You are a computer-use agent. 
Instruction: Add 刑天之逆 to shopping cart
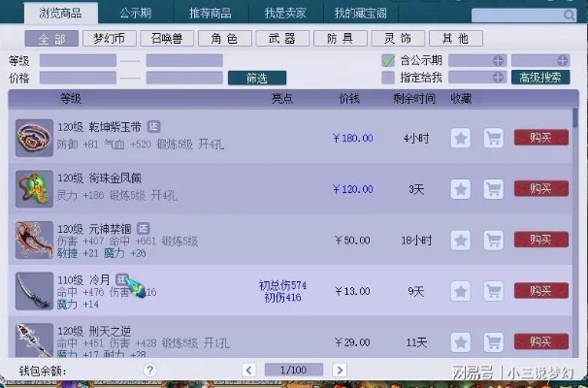pyautogui.click(x=494, y=342)
